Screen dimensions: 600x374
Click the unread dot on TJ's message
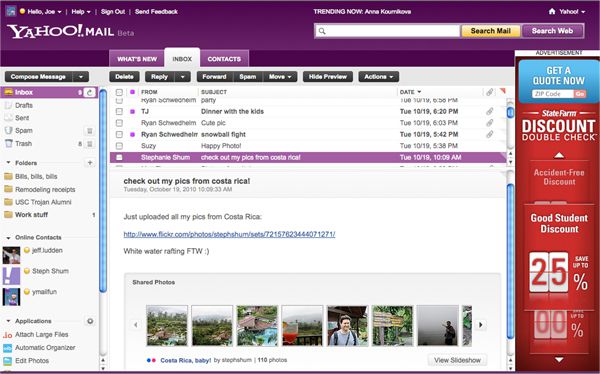(x=132, y=112)
